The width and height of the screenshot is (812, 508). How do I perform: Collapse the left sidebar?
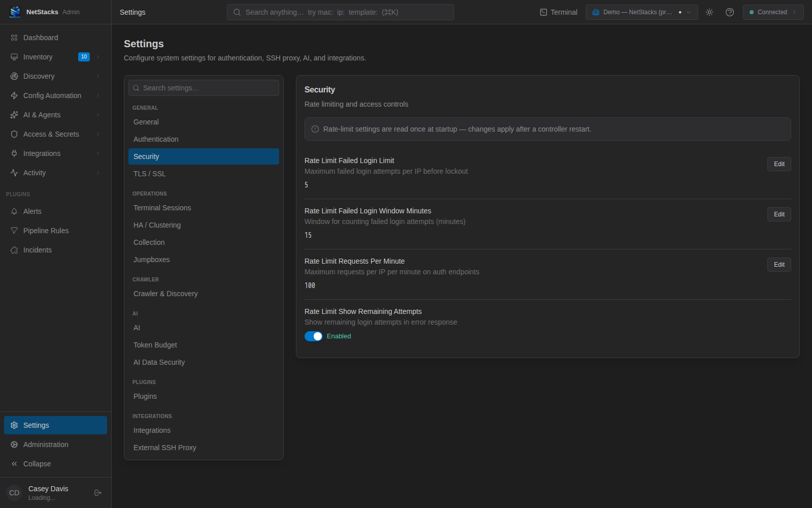click(55, 464)
